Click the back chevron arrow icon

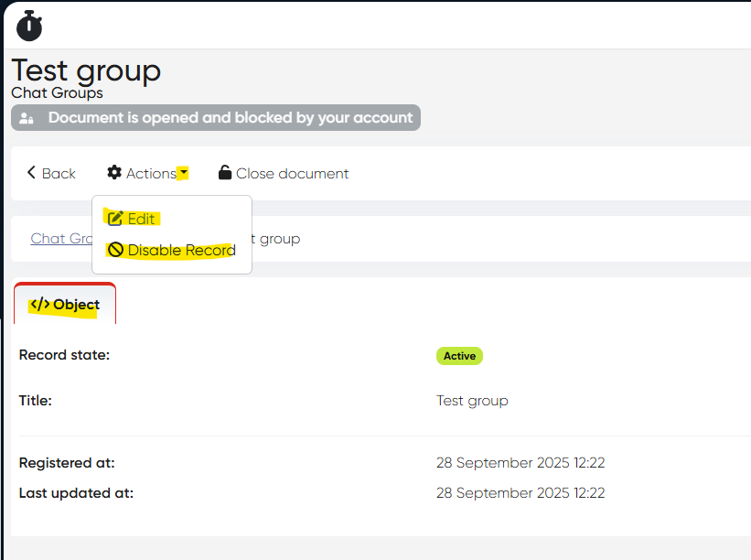31,173
